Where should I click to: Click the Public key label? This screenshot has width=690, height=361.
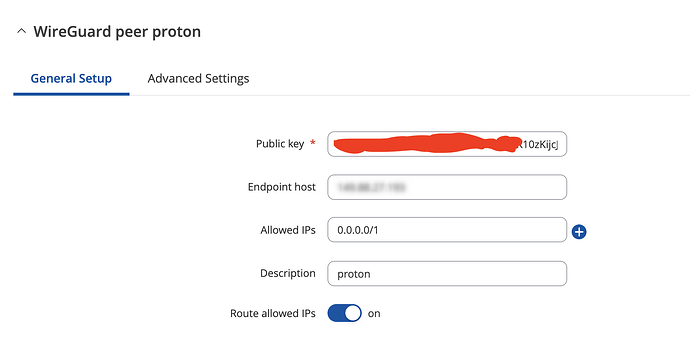point(280,144)
